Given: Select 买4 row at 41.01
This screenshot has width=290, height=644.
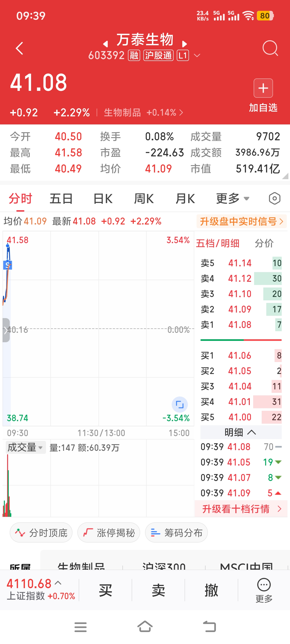Looking at the screenshot, I should (241, 402).
